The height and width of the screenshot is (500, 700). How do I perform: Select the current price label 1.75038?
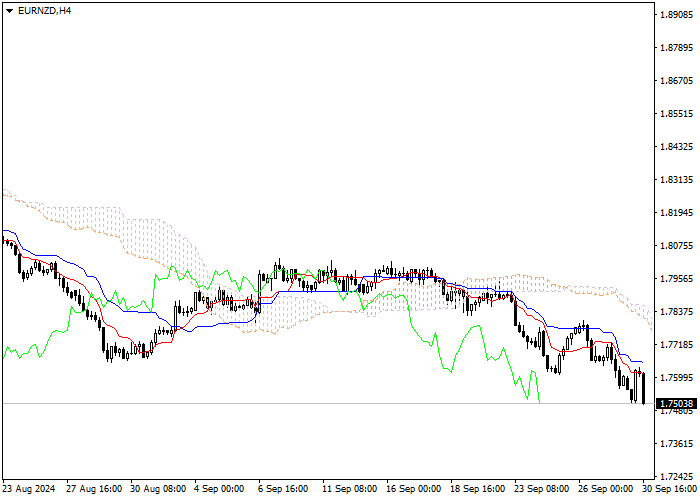click(x=676, y=404)
